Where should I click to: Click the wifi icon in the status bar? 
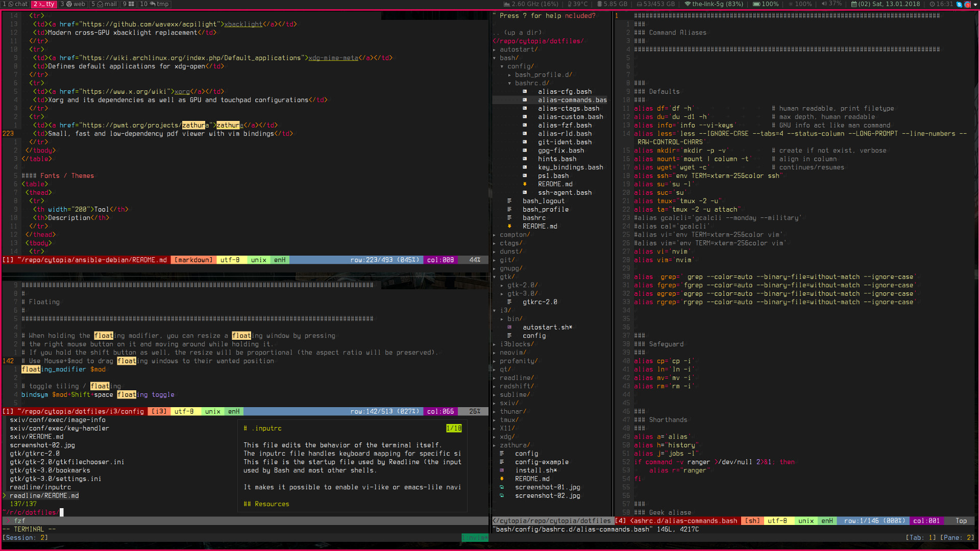[688, 4]
